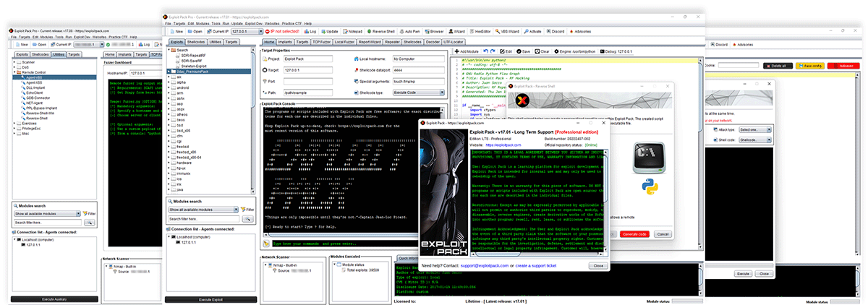Viewport: 868px width, 305px height.
Task: Click the Update toolbar button
Action: coord(328,32)
